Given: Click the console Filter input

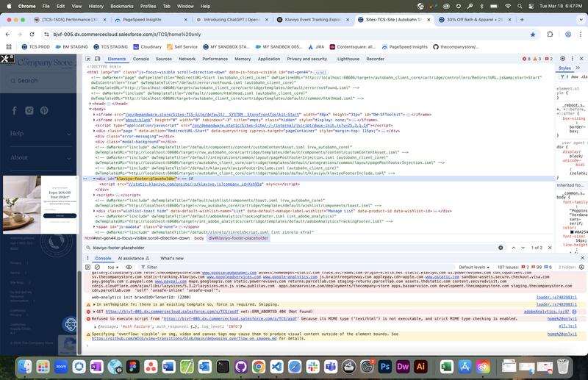Looking at the screenshot, I should [296, 267].
